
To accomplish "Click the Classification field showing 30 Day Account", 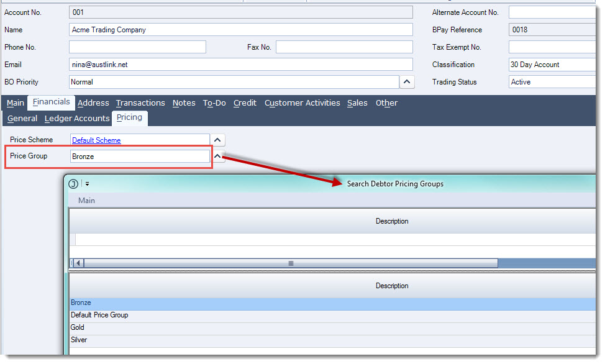I will 552,65.
